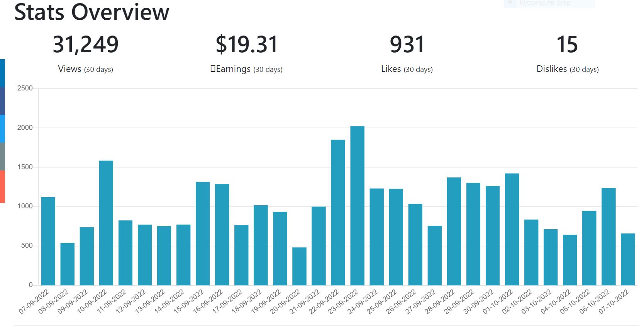This screenshot has height=327, width=644.
Task: Click the top dark blue sidebar strip
Action: pyautogui.click(x=2, y=73)
